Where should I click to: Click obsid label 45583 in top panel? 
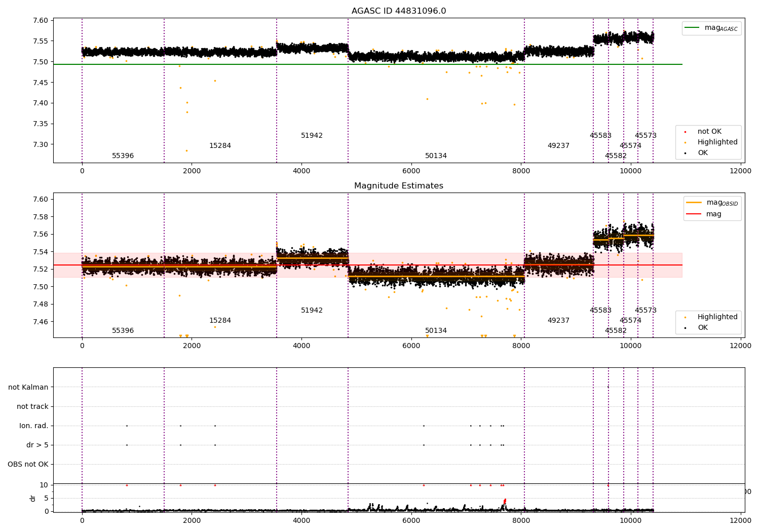point(600,136)
